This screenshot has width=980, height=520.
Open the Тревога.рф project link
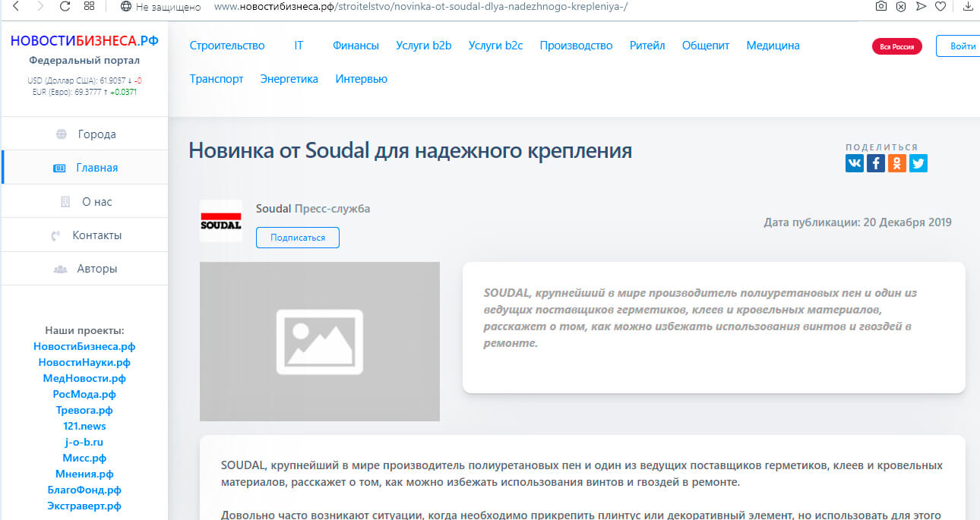(x=84, y=410)
